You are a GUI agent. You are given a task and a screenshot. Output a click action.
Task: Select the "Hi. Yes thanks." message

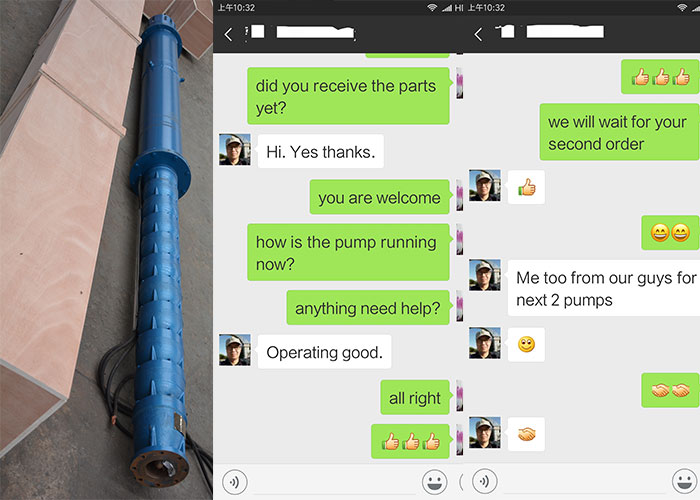pos(321,151)
